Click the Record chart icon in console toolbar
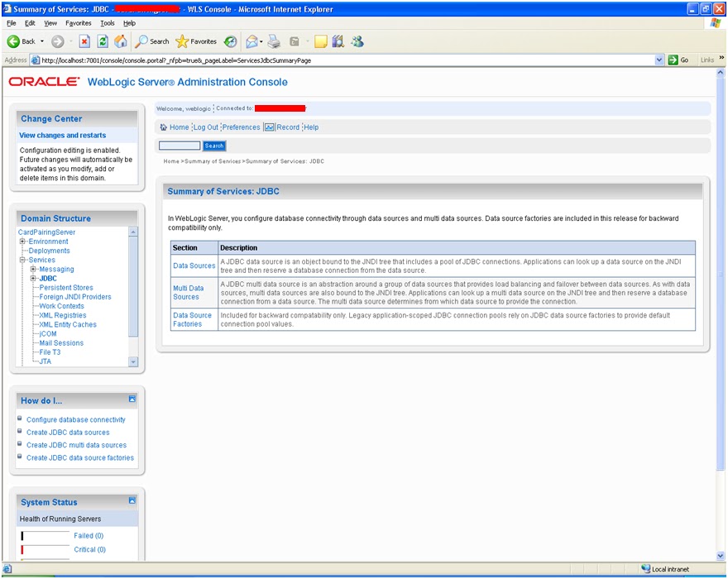 (270, 127)
